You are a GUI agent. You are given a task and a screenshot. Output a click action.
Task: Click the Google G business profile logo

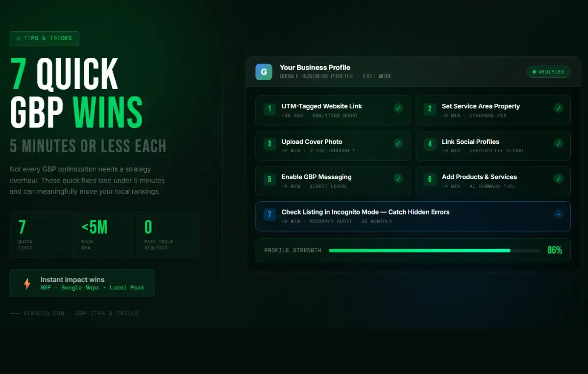pos(264,72)
